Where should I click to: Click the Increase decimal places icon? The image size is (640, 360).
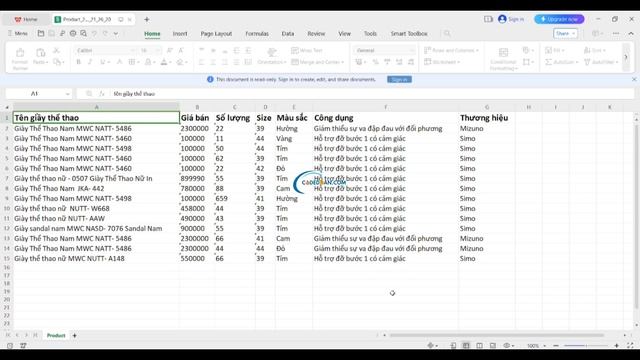click(x=399, y=62)
